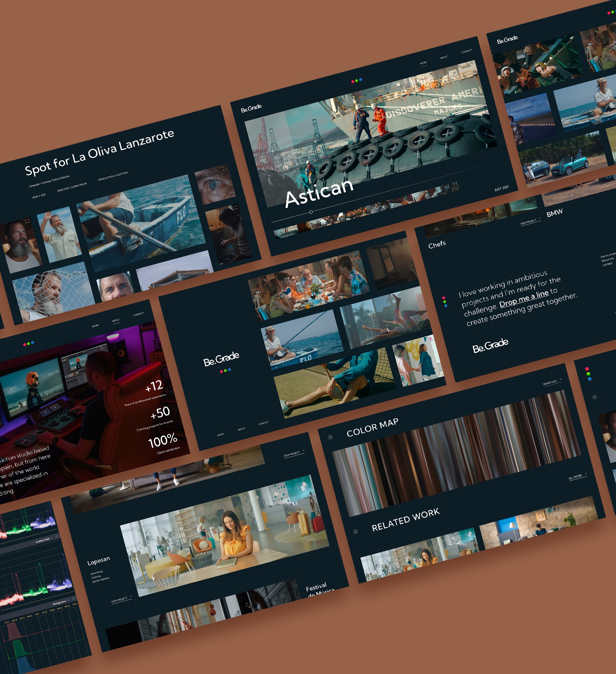
Task: Click Be.Grade logo above roller derby thumbnail
Action: pos(507,40)
